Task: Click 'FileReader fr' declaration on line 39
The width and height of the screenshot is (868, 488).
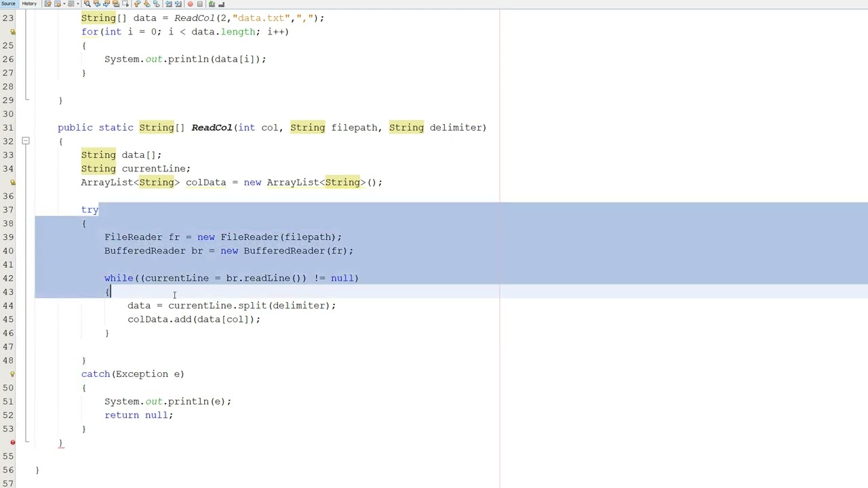Action: 142,237
